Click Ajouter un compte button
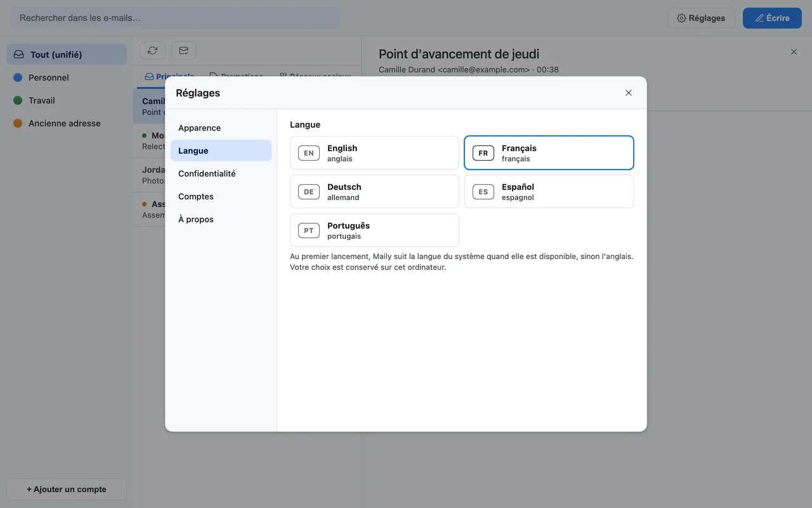Image resolution: width=812 pixels, height=508 pixels. 67,489
